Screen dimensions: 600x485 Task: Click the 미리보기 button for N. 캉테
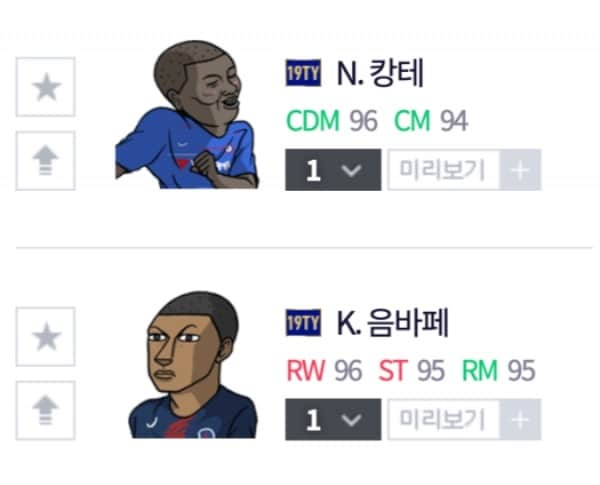click(x=443, y=170)
